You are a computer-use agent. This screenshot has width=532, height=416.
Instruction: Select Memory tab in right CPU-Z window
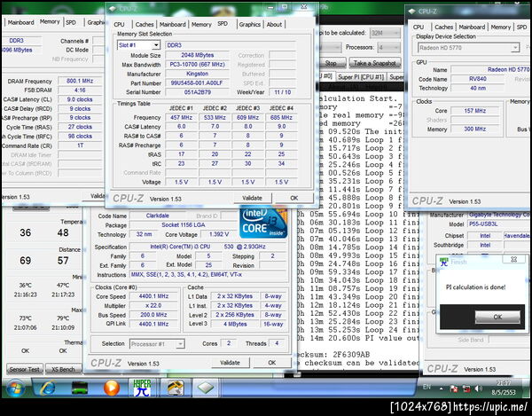(500, 27)
